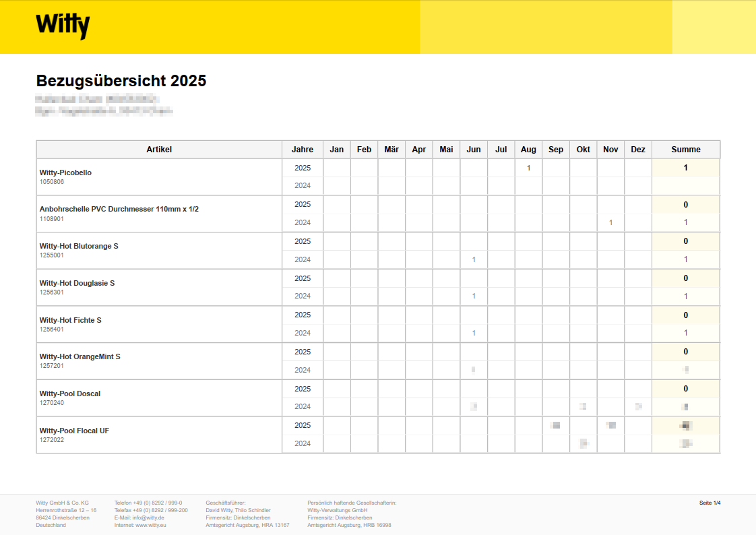
Task: Select the Telefon number in footer
Action: tap(148, 503)
